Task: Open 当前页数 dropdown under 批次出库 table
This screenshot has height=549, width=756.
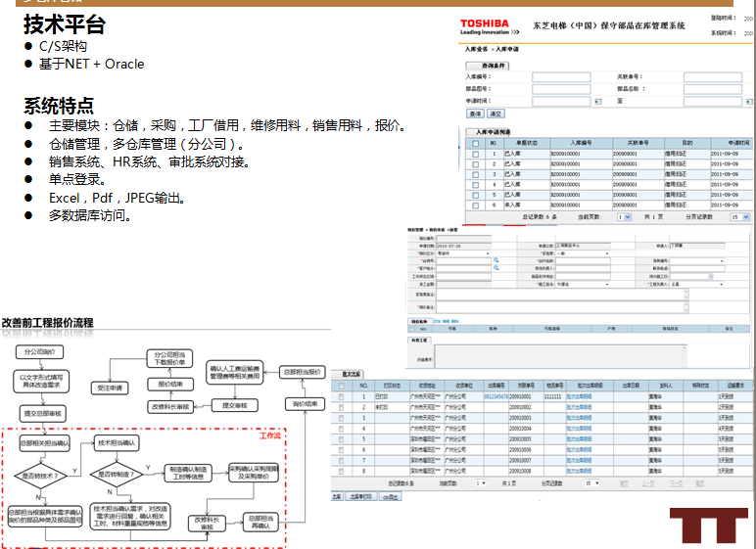Action: [x=481, y=483]
